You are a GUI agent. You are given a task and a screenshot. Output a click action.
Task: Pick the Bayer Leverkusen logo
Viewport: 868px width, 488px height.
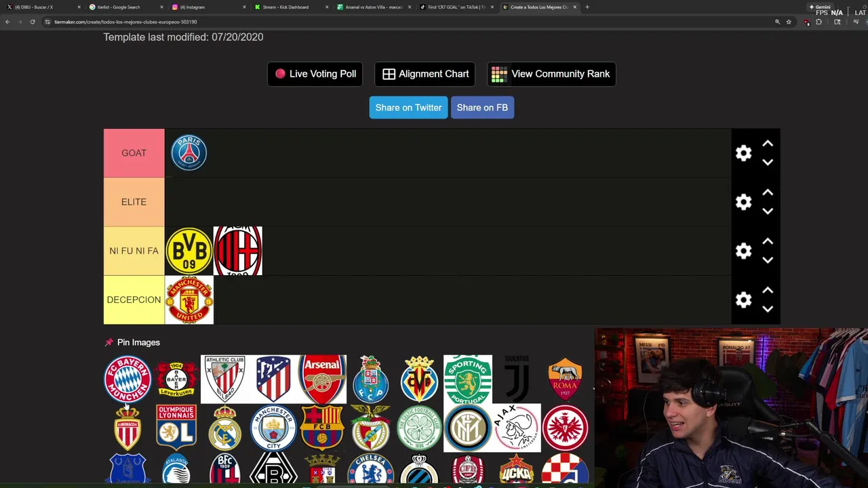(x=176, y=379)
